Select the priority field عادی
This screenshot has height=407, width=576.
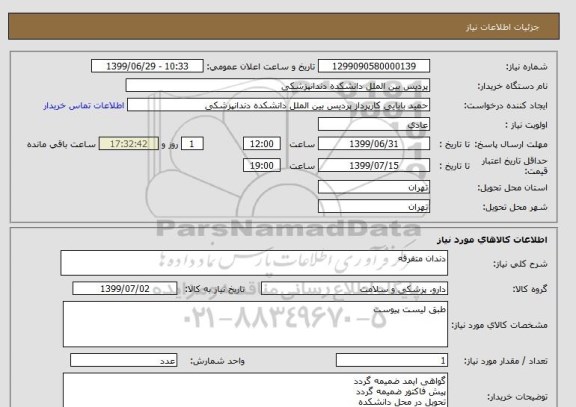374,124
